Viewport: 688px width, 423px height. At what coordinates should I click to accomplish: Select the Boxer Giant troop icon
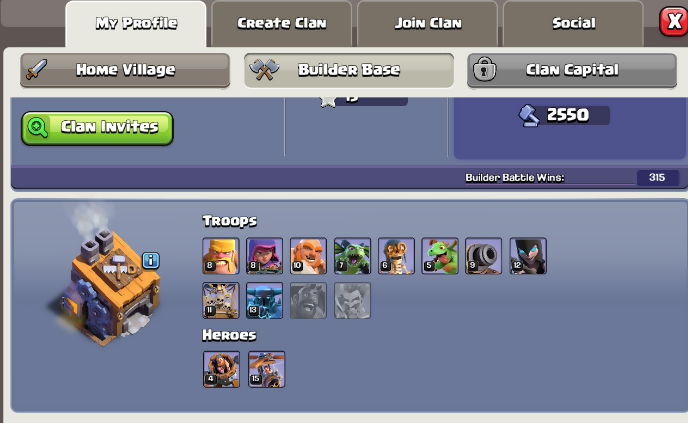[308, 256]
